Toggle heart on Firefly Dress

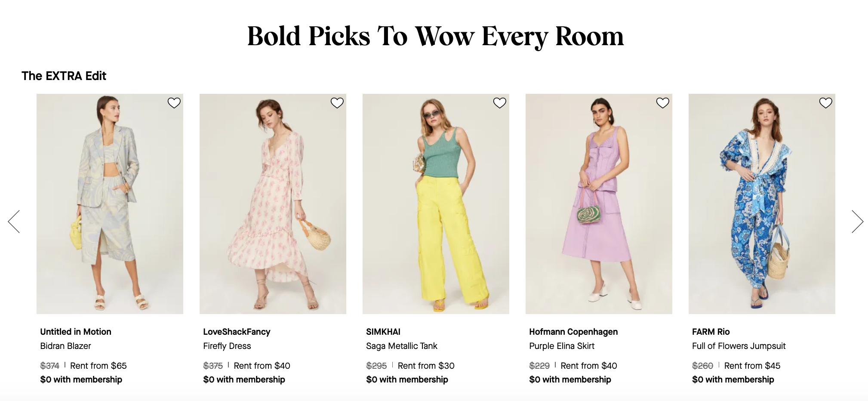point(337,103)
